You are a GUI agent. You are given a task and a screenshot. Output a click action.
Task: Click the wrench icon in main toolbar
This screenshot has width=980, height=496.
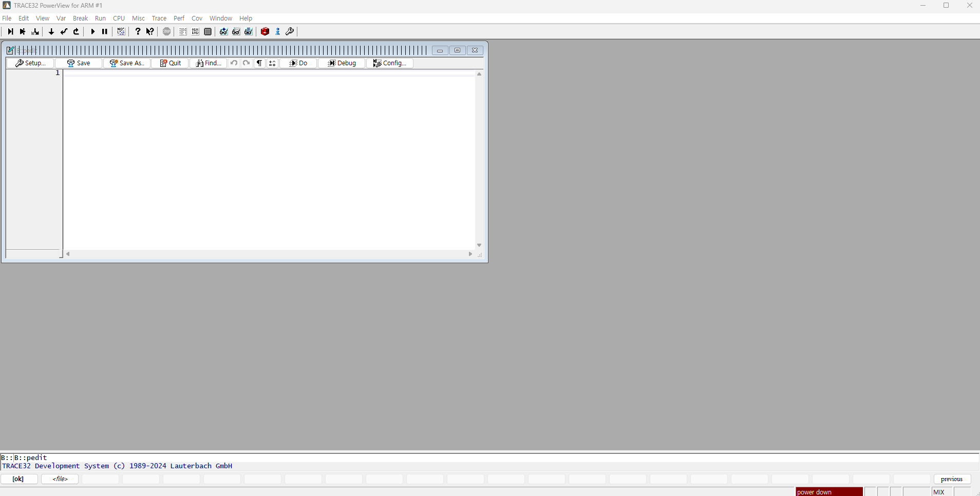point(290,32)
